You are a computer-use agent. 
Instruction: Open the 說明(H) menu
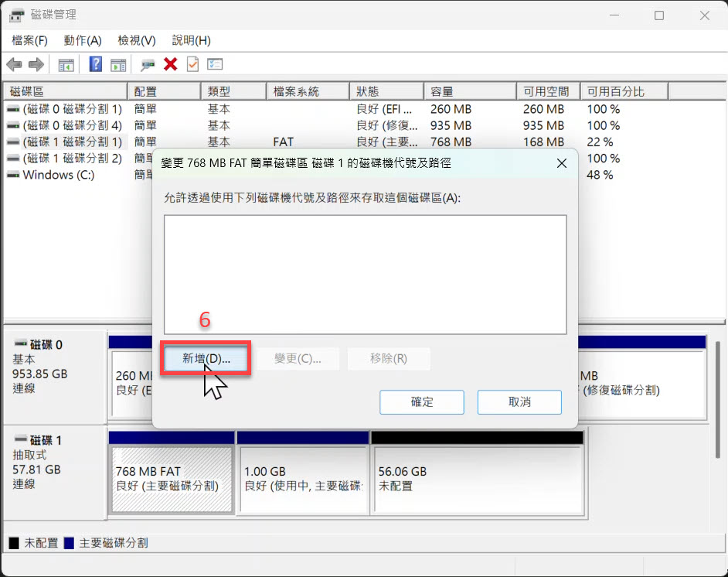pyautogui.click(x=191, y=40)
